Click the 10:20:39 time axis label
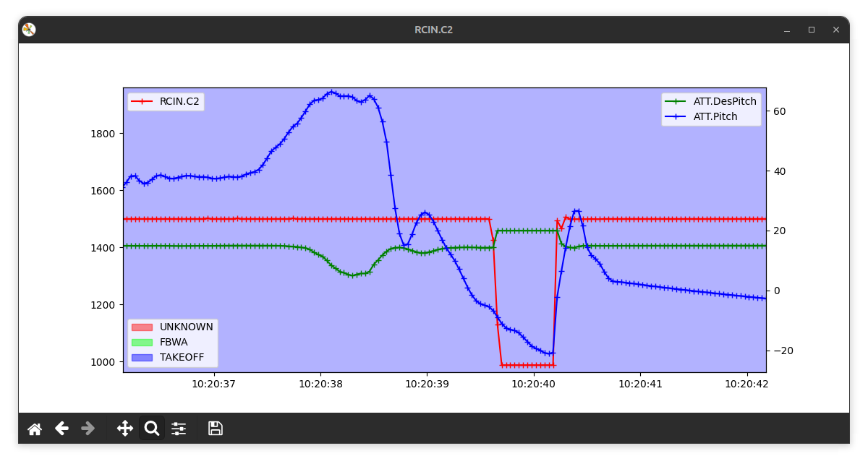Screen dimensions: 868x464 pyautogui.click(x=427, y=384)
